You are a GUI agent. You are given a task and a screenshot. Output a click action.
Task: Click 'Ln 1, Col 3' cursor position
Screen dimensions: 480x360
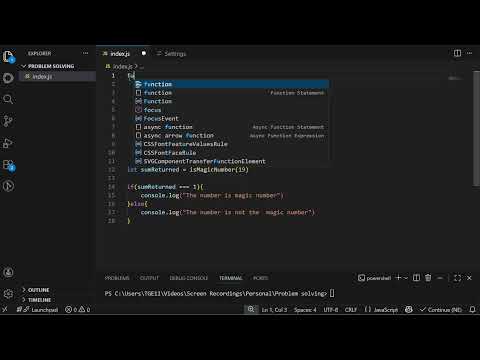pyautogui.click(x=274, y=310)
